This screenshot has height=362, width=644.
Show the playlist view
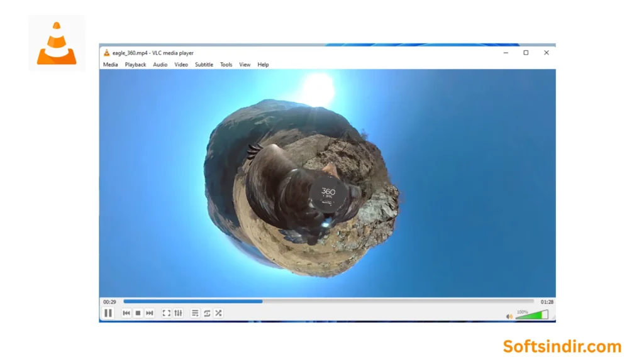[x=195, y=313]
